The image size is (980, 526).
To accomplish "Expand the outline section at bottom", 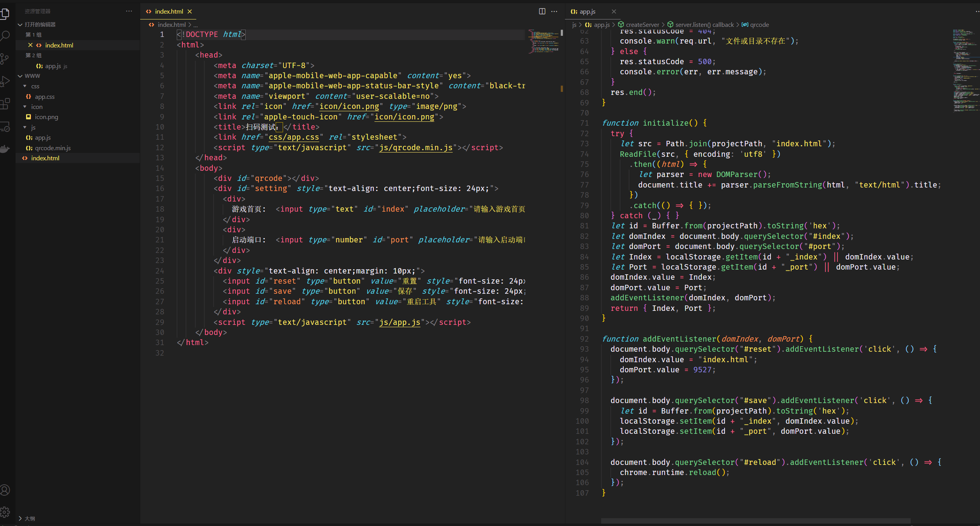I will 20,518.
